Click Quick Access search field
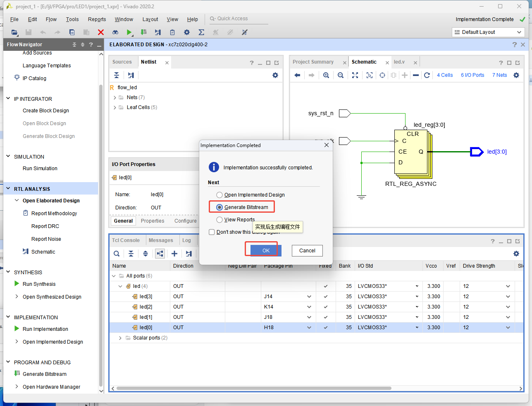Viewport: 532px width, 406px height. tap(238, 19)
